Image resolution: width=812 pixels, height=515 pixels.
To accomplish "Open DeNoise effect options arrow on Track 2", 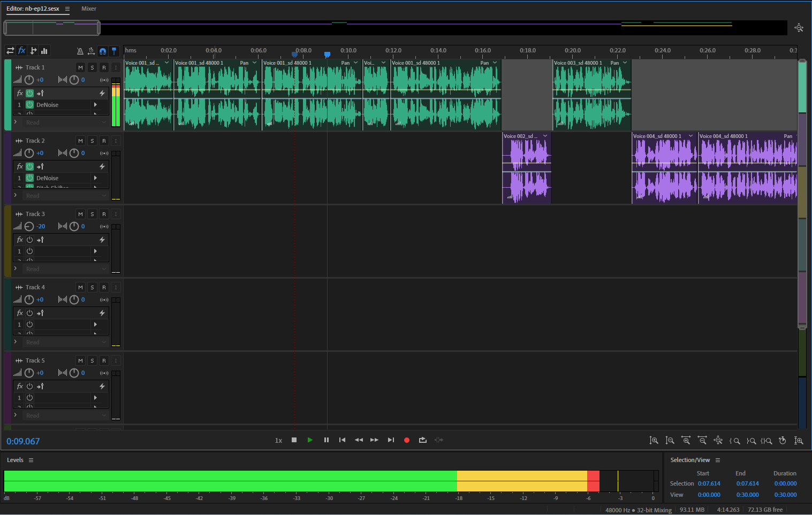I will (95, 178).
